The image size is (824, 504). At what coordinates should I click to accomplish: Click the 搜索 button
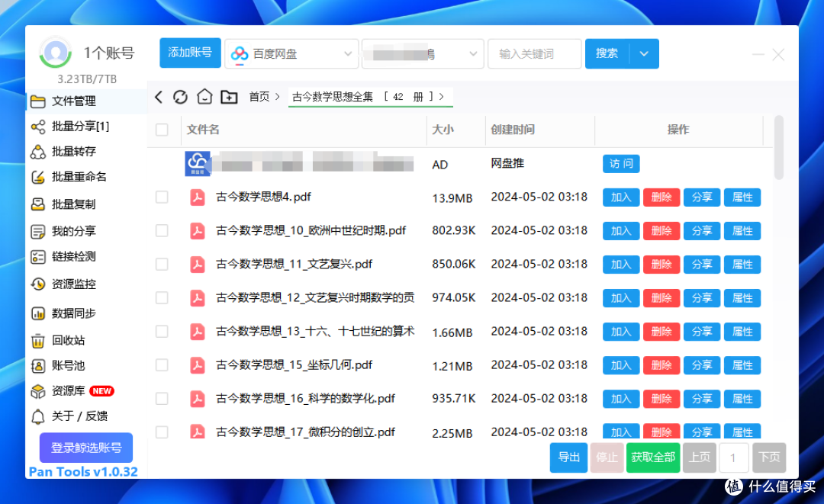click(x=607, y=53)
